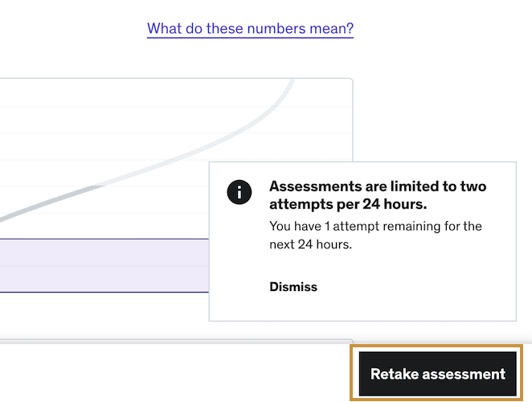This screenshot has width=532, height=402.
Task: Click the panel edge below the chart
Action: (x=161, y=340)
